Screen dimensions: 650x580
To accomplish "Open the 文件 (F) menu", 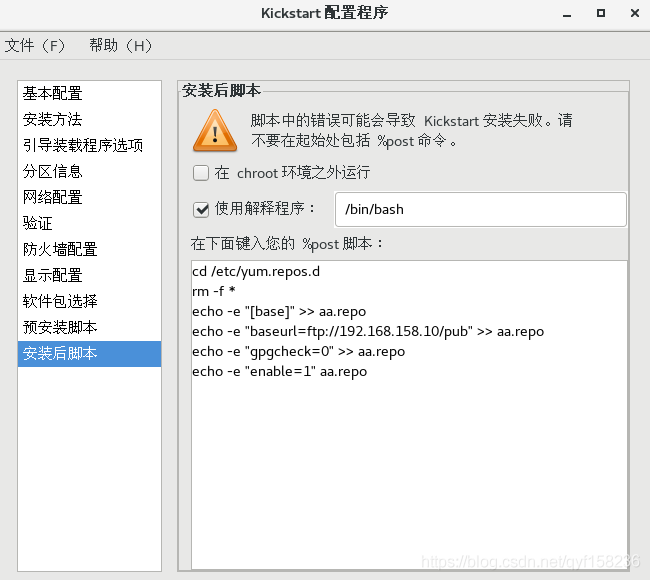I will click(x=35, y=45).
